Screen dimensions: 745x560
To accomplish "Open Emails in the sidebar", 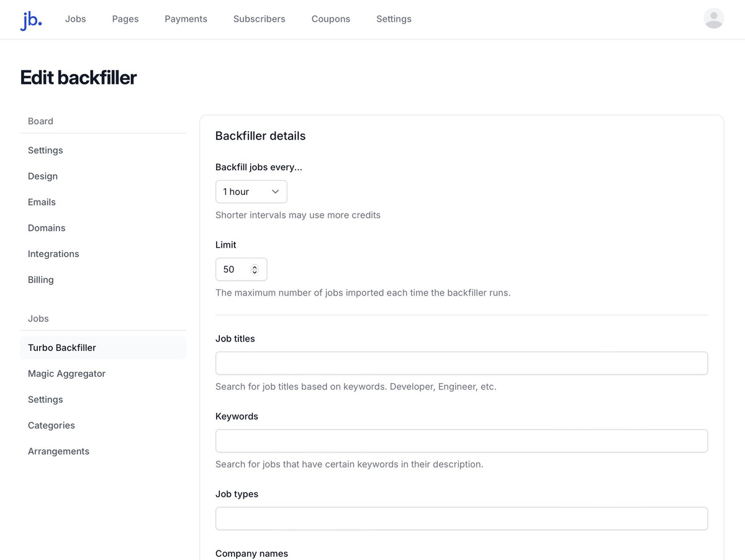I will point(42,202).
